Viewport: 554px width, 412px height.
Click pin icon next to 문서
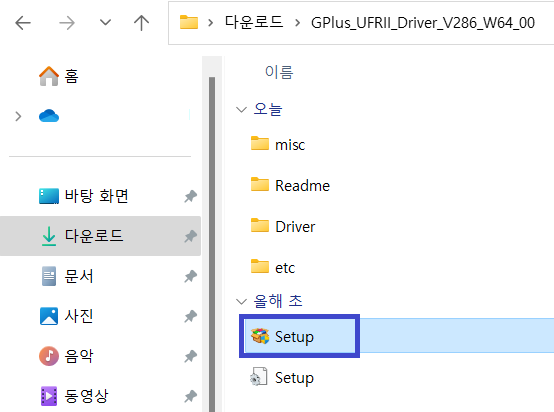point(190,276)
